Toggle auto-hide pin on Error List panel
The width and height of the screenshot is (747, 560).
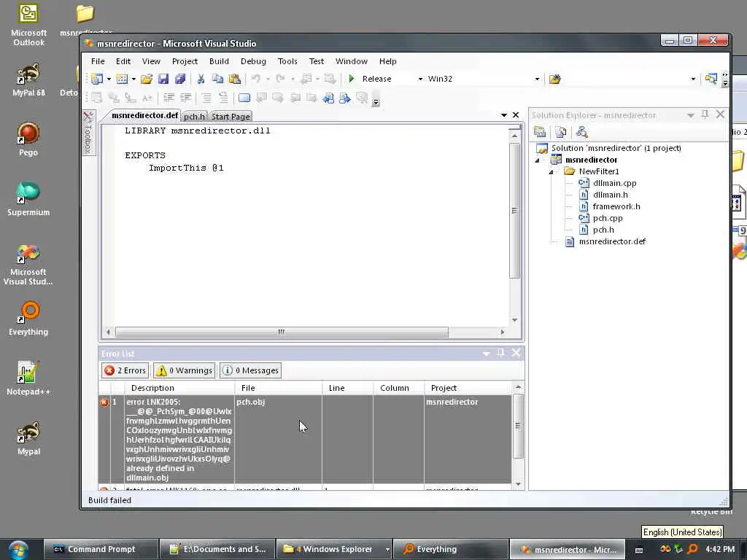tap(500, 353)
